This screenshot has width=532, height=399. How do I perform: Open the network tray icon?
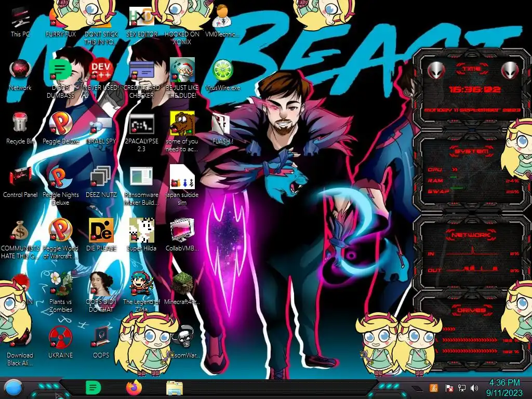pyautogui.click(x=461, y=388)
